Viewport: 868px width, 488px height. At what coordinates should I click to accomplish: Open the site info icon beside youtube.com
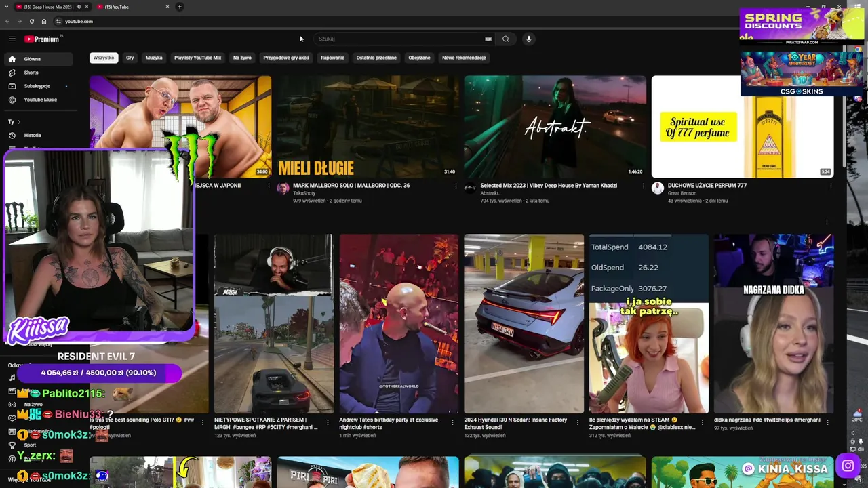[x=58, y=21]
